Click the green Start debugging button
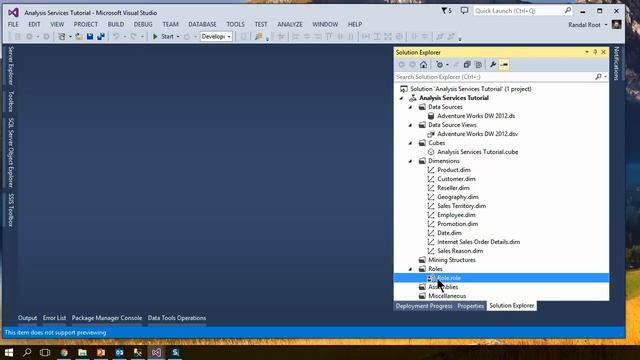 pos(155,37)
